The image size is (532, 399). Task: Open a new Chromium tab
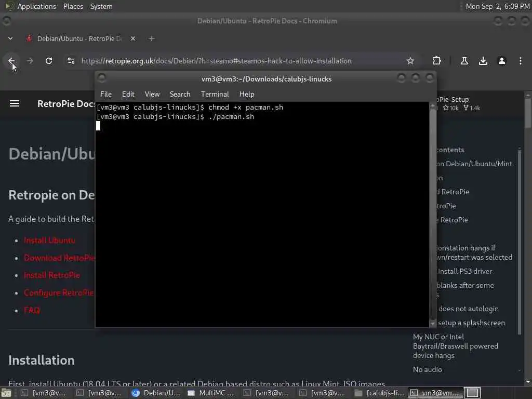tap(152, 38)
